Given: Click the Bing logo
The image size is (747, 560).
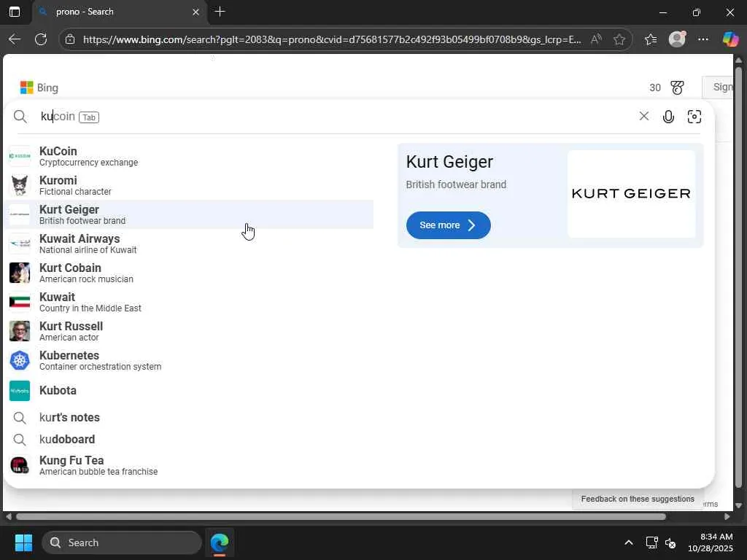Looking at the screenshot, I should 39,87.
